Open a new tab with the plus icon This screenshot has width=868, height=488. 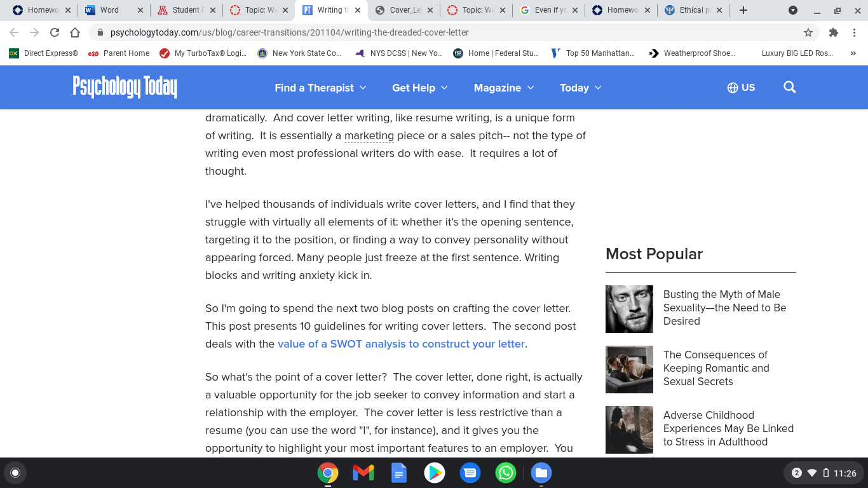click(743, 10)
